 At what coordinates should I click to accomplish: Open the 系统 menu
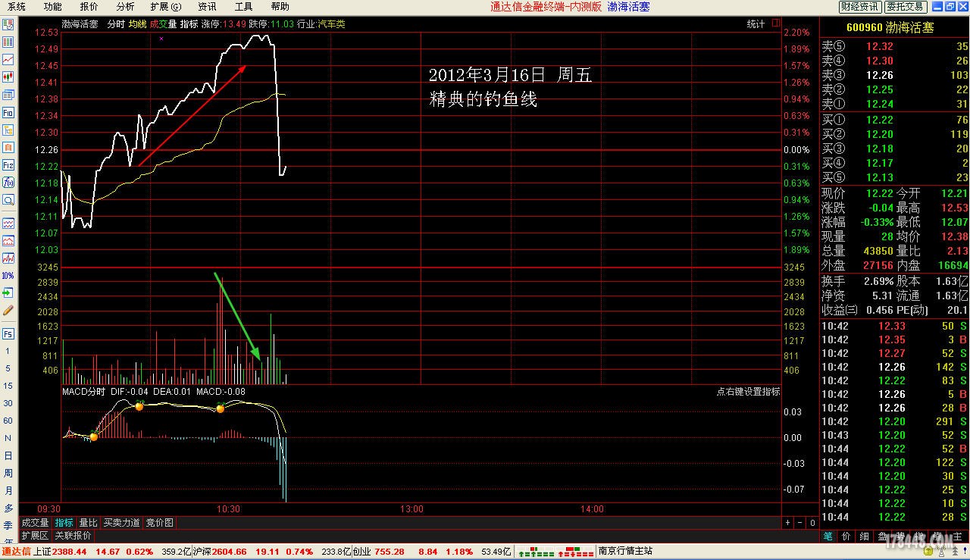pyautogui.click(x=16, y=7)
